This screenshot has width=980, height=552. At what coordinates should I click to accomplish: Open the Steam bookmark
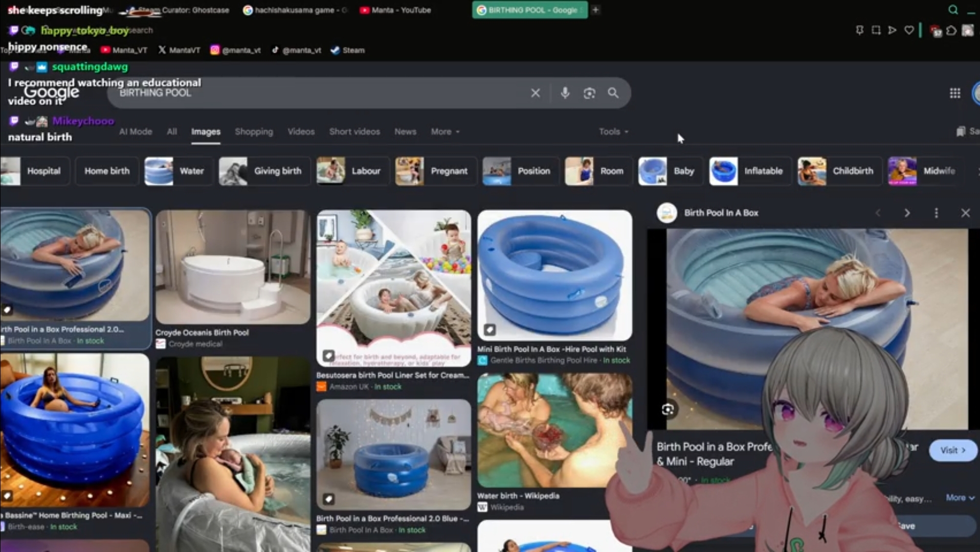pos(348,50)
